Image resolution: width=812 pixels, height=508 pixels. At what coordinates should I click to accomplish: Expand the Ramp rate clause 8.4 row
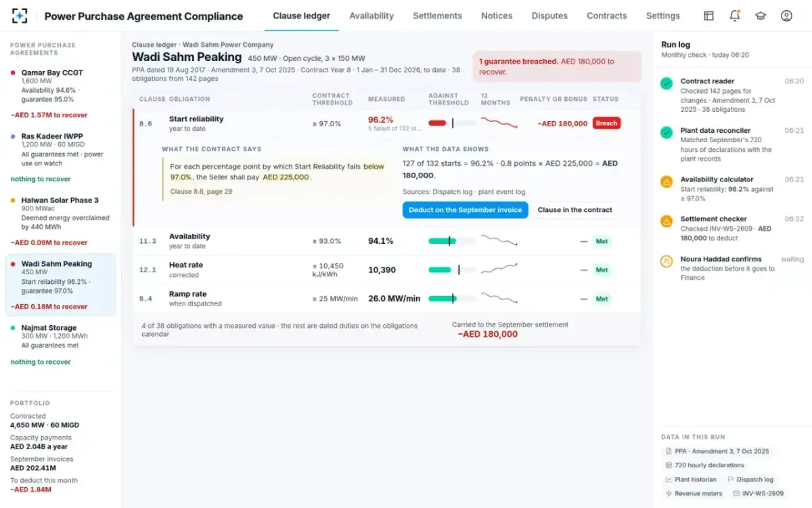(386, 299)
